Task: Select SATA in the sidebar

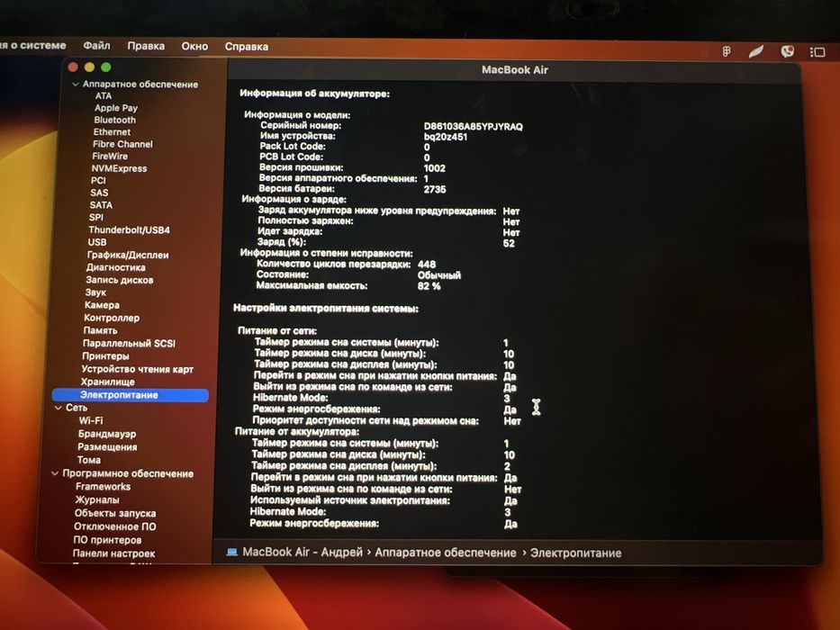Action: tap(101, 205)
